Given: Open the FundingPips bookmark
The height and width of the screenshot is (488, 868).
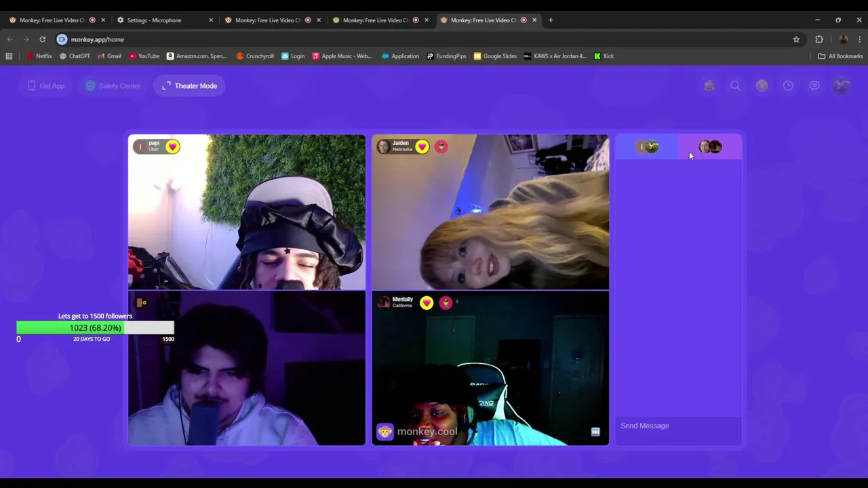Looking at the screenshot, I should pyautogui.click(x=446, y=56).
